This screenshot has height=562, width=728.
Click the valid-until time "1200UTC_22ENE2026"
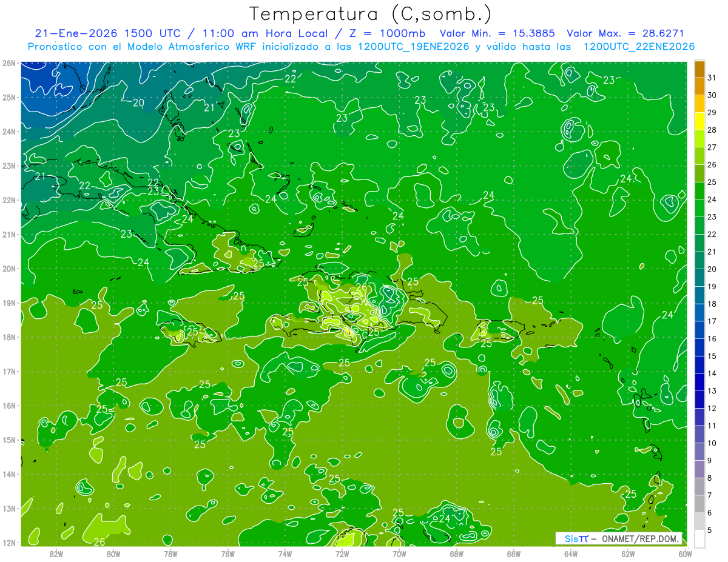[x=639, y=47]
